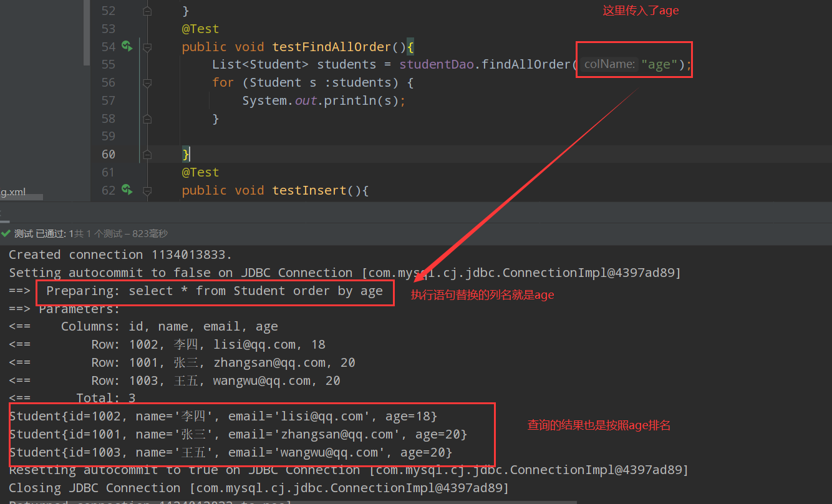Collapse the testInsert method at line 62
832x504 pixels.
(x=147, y=190)
